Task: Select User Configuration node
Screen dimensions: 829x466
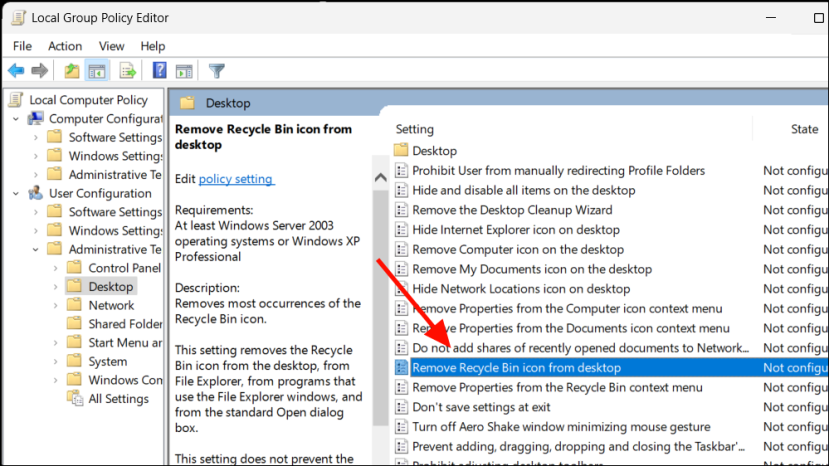Action: pos(100,193)
